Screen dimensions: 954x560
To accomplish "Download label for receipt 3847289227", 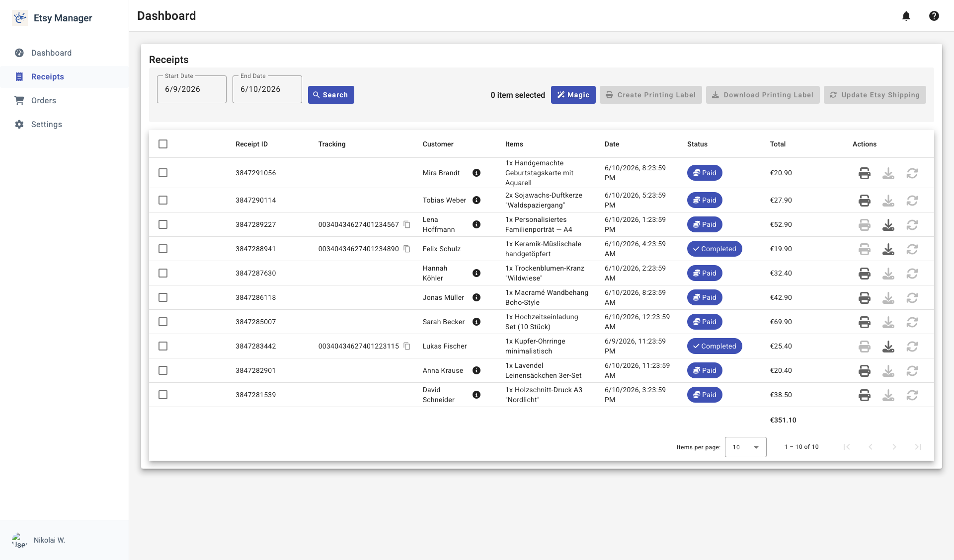I will (x=888, y=224).
